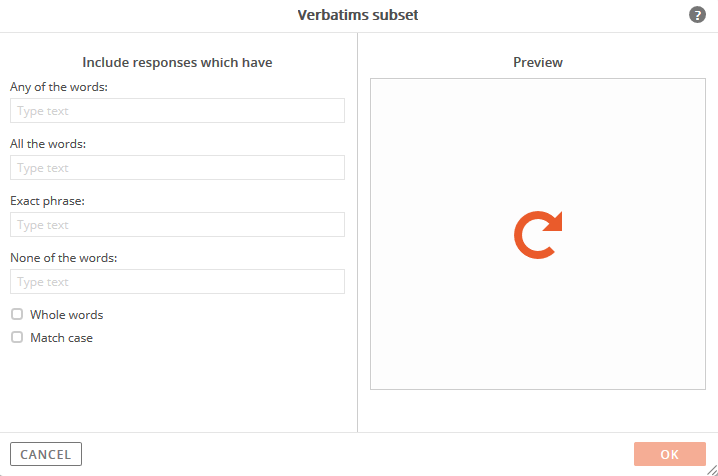Image resolution: width=718 pixels, height=476 pixels.
Task: Focus the 'Any of the words' text field
Action: 177,110
